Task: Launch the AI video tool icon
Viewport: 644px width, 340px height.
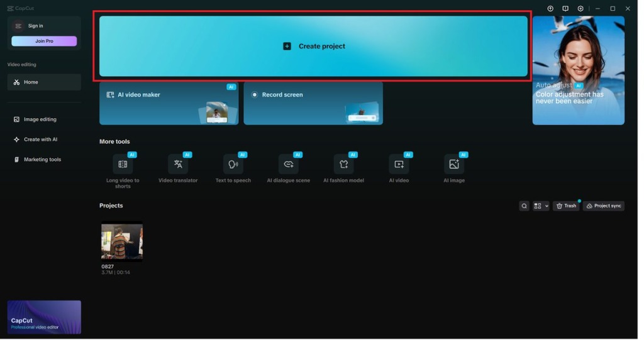Action: pyautogui.click(x=399, y=165)
